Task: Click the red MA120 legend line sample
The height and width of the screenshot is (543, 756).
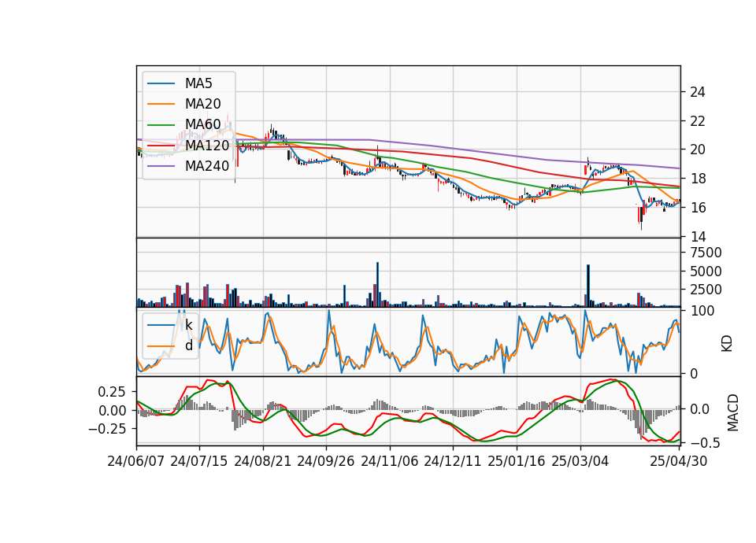Action: coord(161,145)
